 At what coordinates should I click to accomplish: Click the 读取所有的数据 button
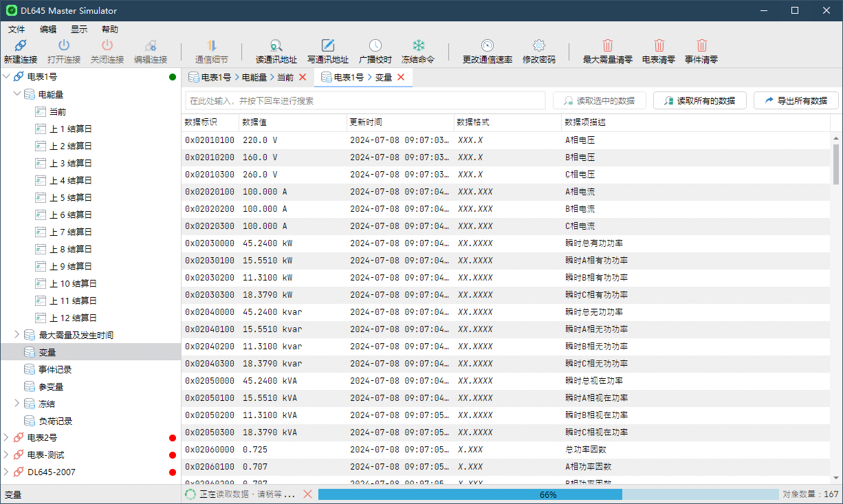700,100
